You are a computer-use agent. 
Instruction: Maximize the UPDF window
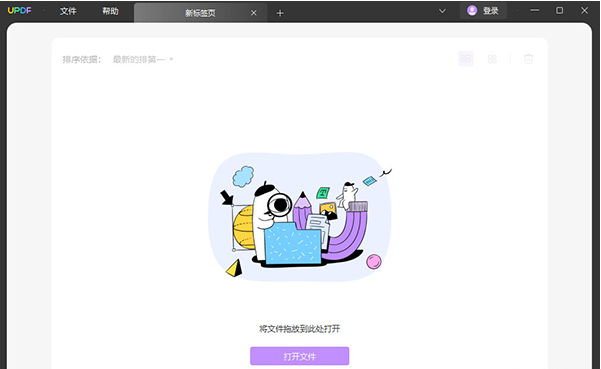pos(560,10)
